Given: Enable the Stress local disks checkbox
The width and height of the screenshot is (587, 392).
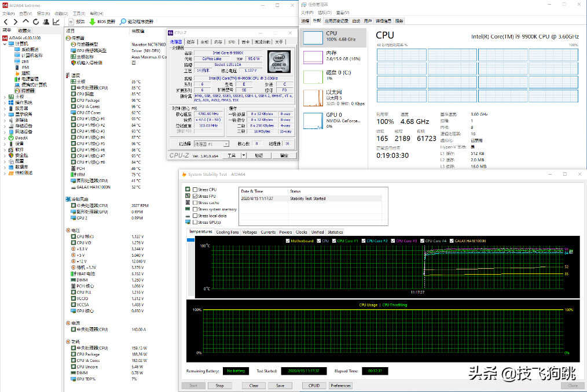Looking at the screenshot, I should click(x=195, y=216).
